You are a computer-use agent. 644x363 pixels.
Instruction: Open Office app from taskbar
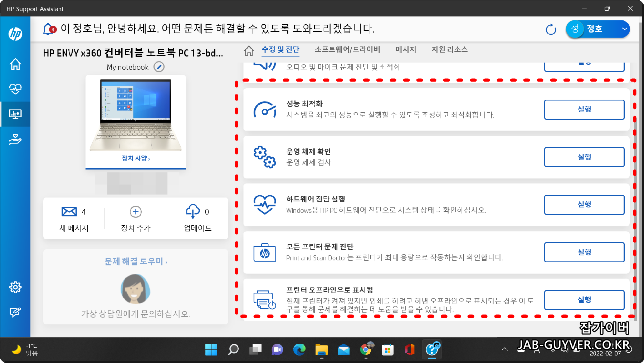coord(410,349)
